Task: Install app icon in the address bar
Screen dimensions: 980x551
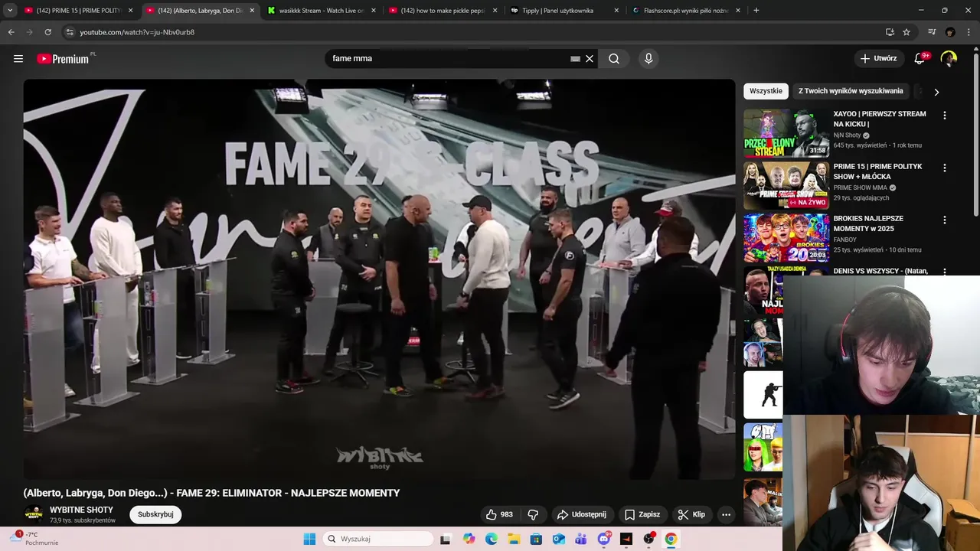Action: click(890, 32)
